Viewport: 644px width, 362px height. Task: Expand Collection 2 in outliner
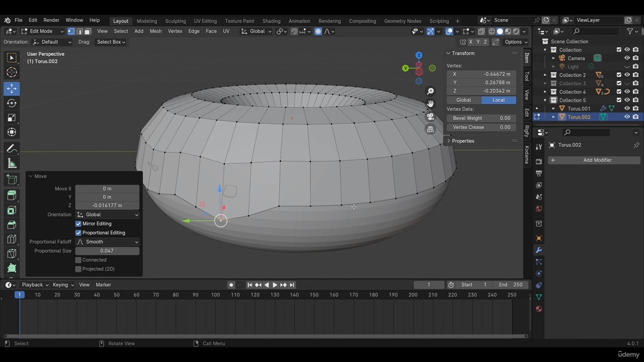pyautogui.click(x=545, y=75)
